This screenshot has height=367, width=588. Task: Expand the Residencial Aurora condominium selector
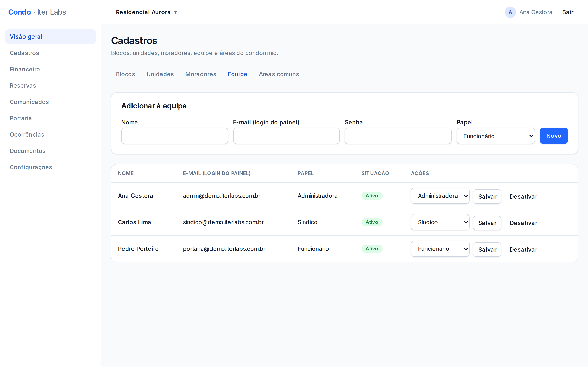pos(147,12)
